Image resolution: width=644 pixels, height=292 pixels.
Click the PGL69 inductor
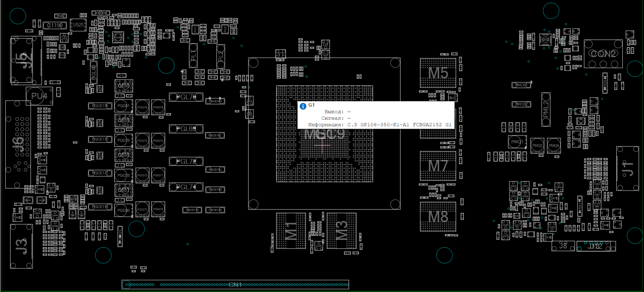[186, 129]
